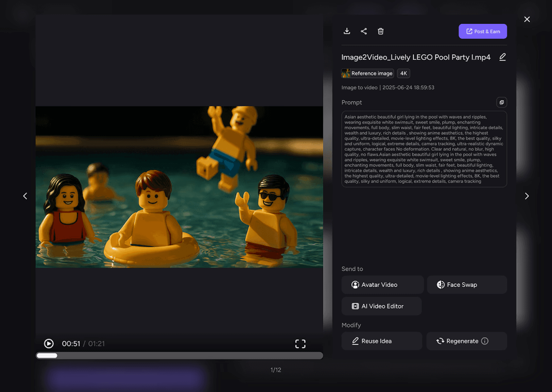Click the file name Image2Video_Lively LEGO Pool Party I.mp4

pyautogui.click(x=416, y=57)
